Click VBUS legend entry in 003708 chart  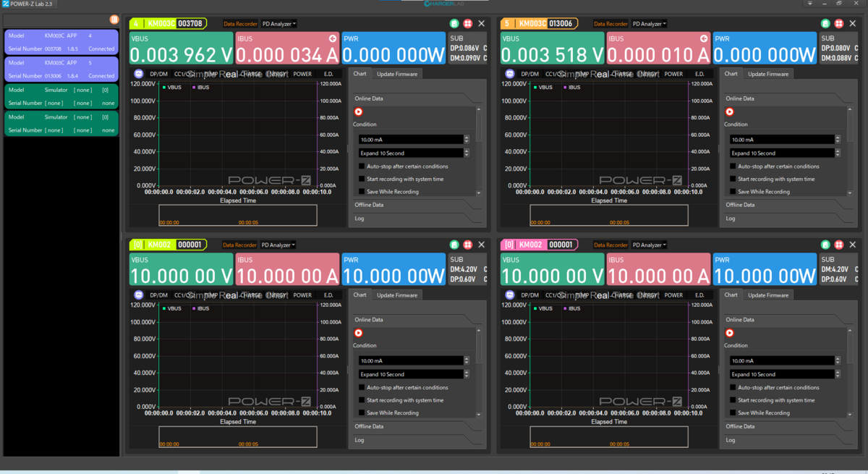[x=173, y=88]
